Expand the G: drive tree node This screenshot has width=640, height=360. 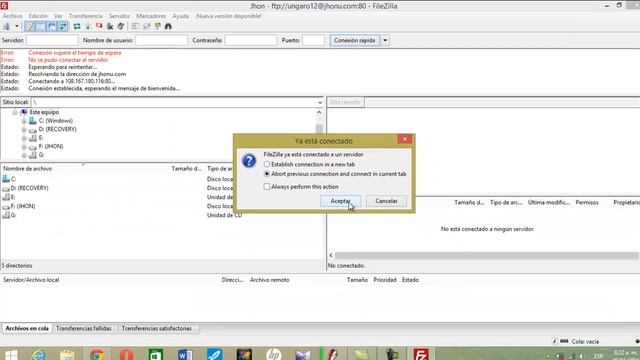(x=24, y=156)
